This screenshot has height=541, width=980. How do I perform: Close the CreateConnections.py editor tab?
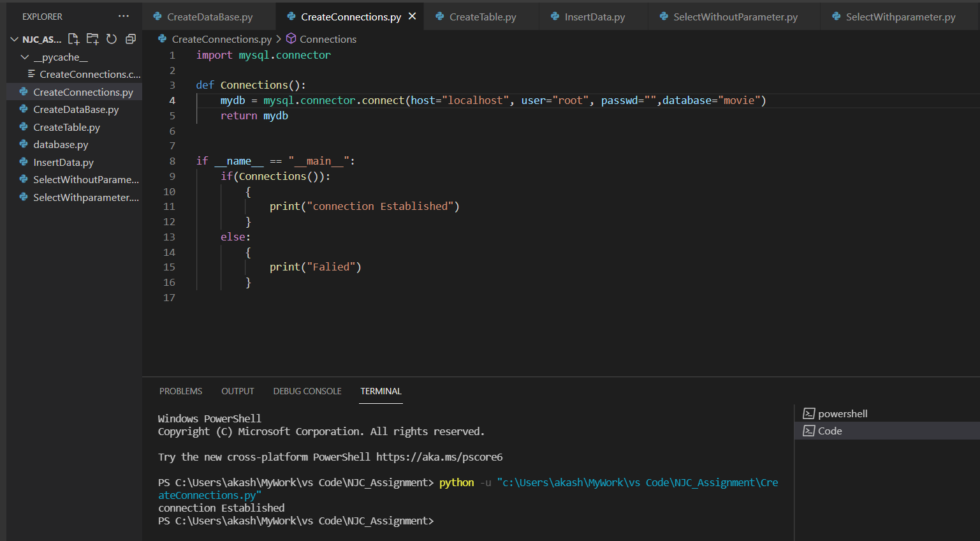(x=413, y=16)
